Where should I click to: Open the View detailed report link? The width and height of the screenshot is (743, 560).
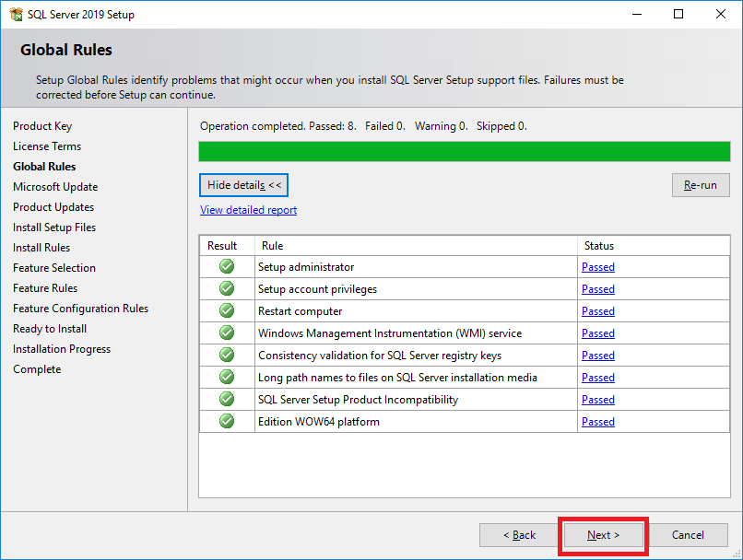[x=248, y=210]
